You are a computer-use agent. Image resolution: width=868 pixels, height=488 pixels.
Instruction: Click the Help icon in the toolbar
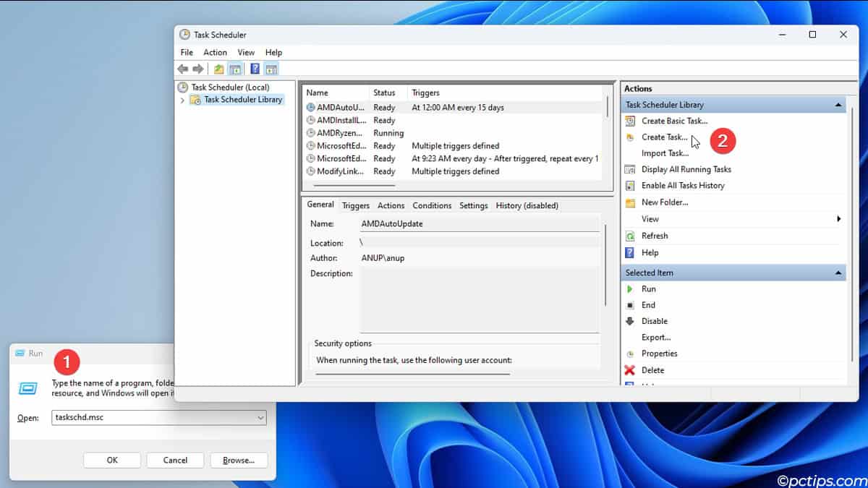255,68
